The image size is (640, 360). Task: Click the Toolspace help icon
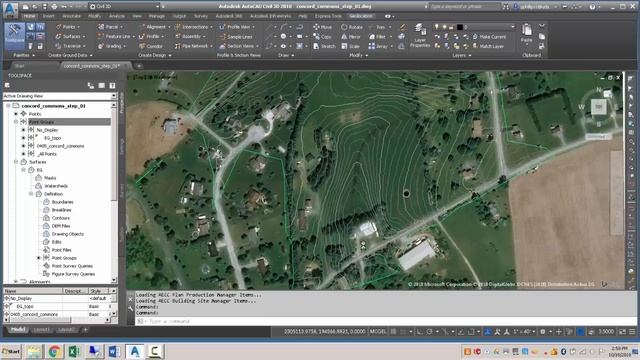(x=112, y=85)
